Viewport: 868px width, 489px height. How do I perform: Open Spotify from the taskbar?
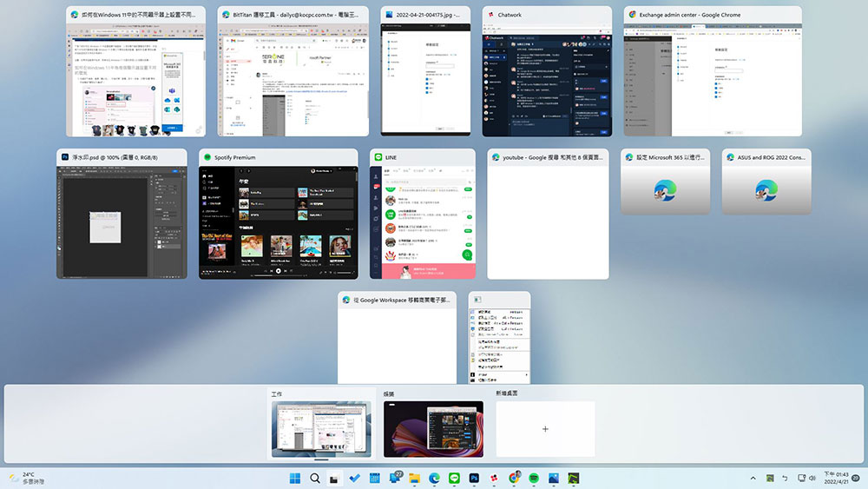point(535,478)
